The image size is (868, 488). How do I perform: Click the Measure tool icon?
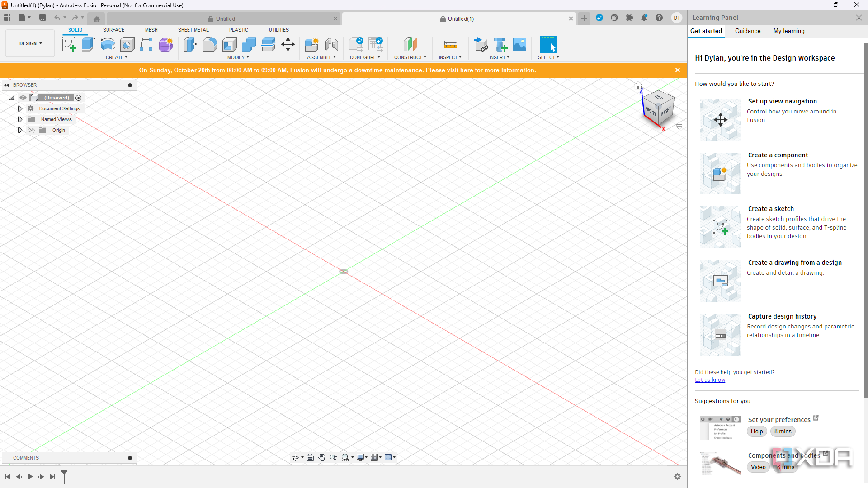pos(451,44)
